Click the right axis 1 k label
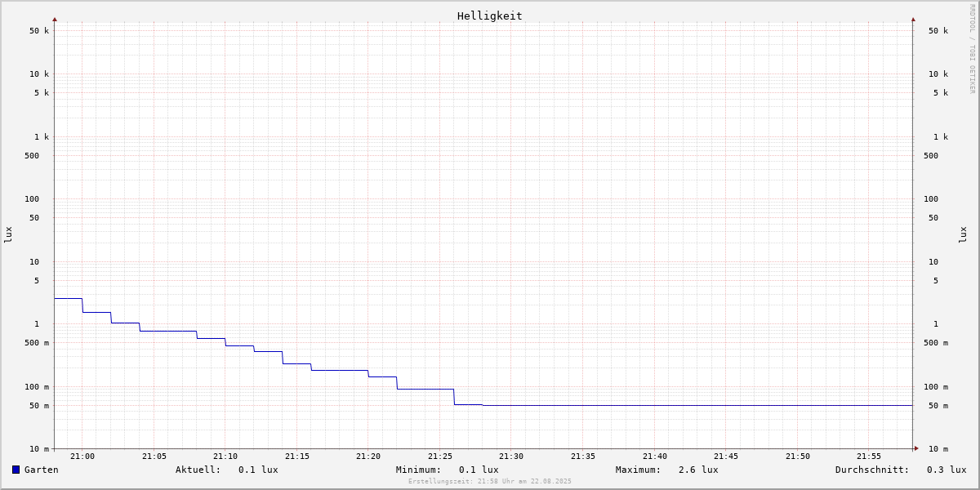The height and width of the screenshot is (490, 980). pos(941,137)
